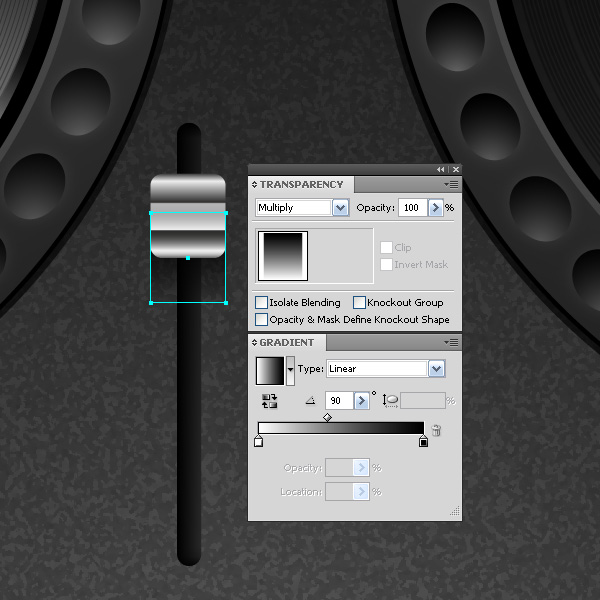Open the Opacity slider arrow in the Transparency panel
600x600 pixels.
[x=435, y=208]
